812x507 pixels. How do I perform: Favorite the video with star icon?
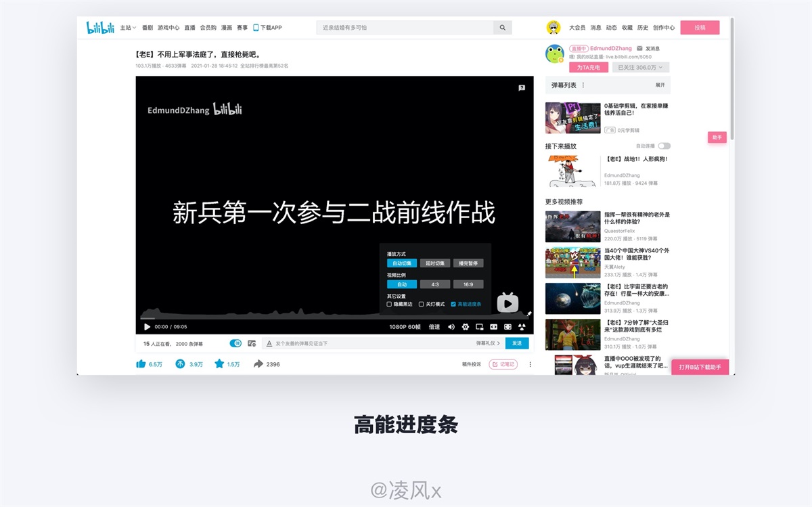219,364
